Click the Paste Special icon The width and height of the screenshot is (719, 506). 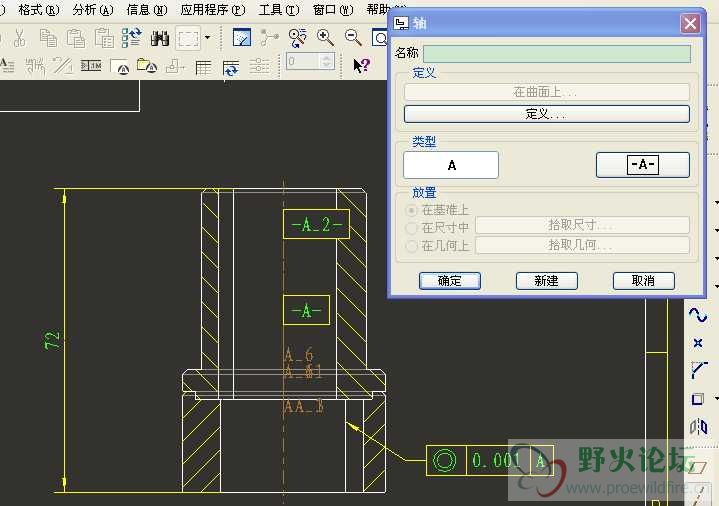[104, 38]
